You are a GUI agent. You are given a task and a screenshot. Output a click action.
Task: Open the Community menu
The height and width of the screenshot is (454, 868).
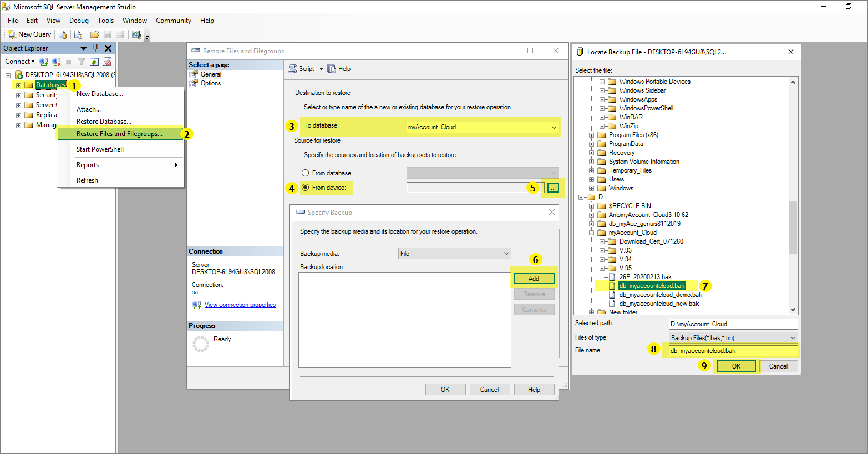coord(174,21)
